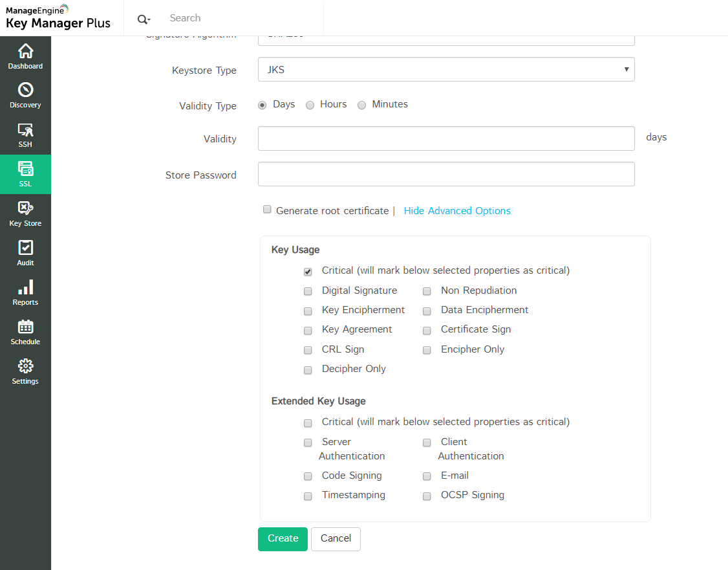Viewport: 728px width, 570px height.
Task: Collapse with Hide Advanced Options link
Action: [x=457, y=211]
